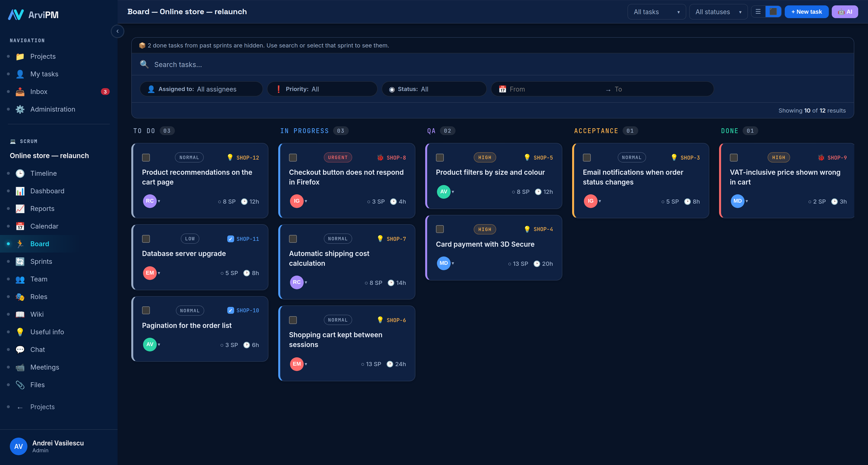868x465 pixels.
Task: Click the EM avatar on SHOP-6 card
Action: coord(297,364)
